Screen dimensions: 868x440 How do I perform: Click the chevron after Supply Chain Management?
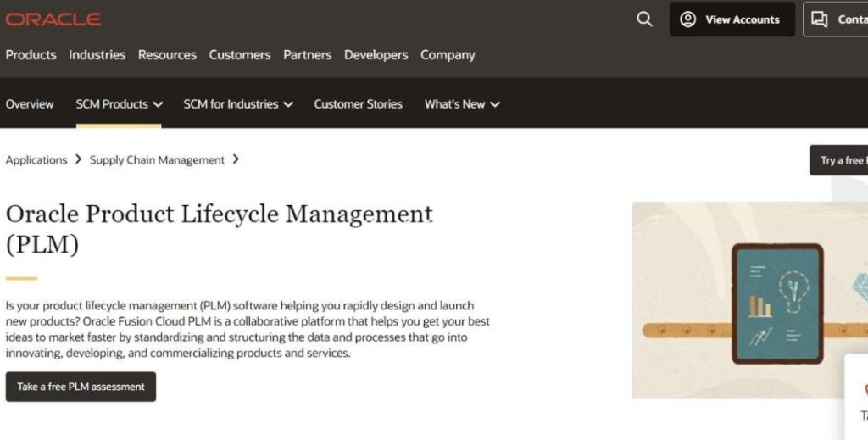pyautogui.click(x=236, y=159)
